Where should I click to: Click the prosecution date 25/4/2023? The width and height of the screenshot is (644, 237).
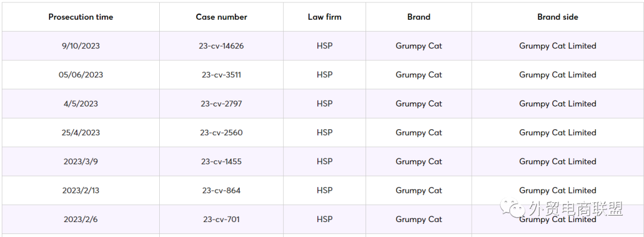pos(80,132)
